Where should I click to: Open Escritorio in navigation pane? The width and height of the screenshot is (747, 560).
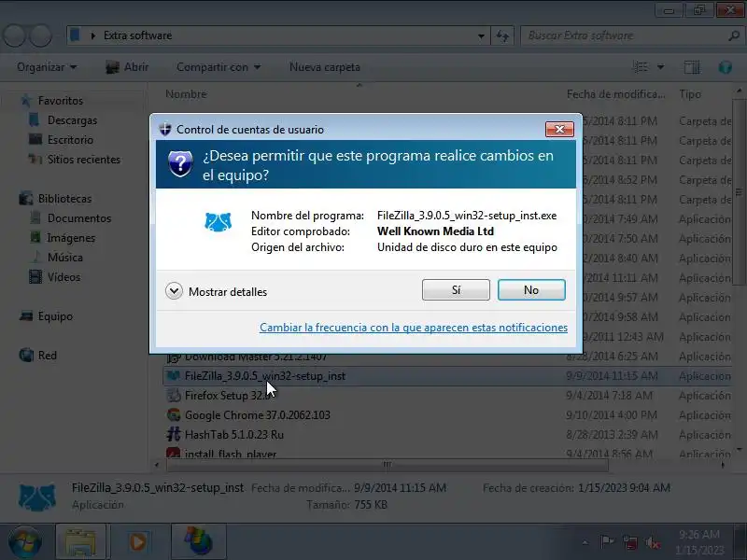pyautogui.click(x=70, y=140)
